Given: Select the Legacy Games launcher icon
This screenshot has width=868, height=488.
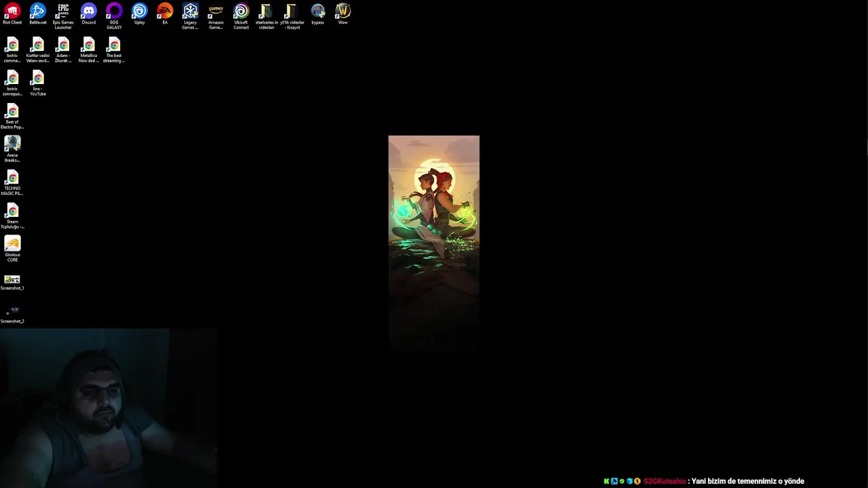Looking at the screenshot, I should (x=191, y=16).
